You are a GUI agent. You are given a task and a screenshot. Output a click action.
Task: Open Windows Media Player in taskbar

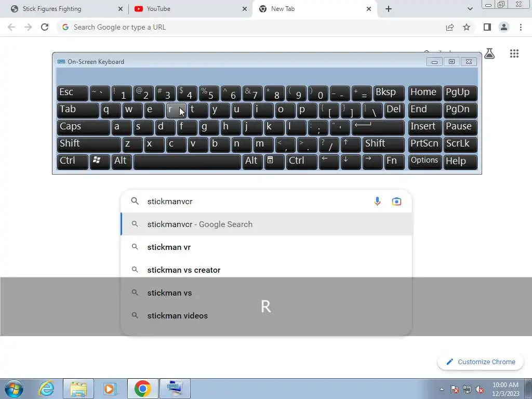click(x=110, y=389)
